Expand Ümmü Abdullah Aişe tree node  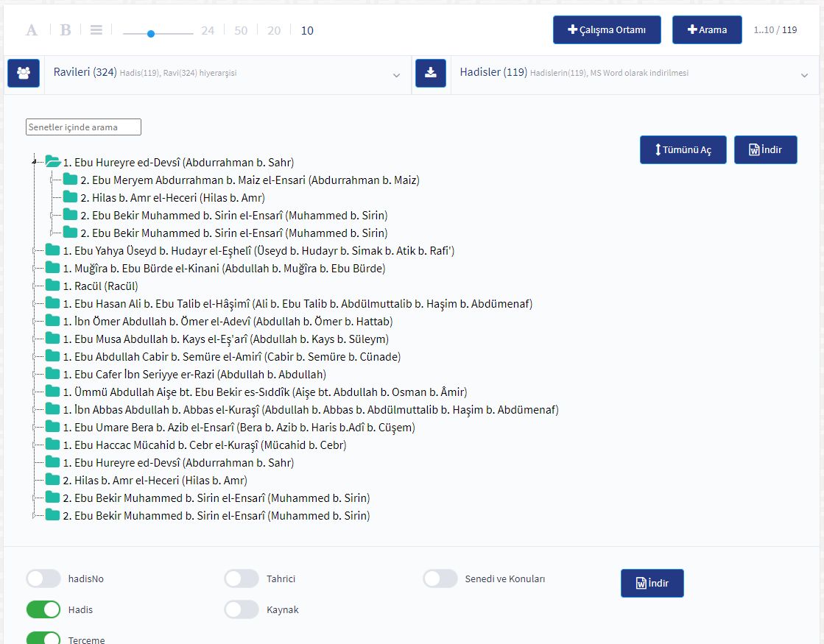click(x=34, y=392)
